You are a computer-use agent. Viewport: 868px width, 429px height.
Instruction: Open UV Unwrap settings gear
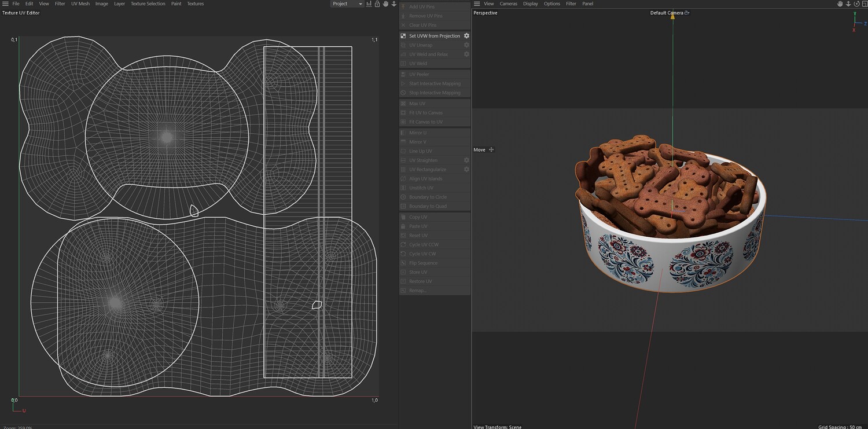click(466, 45)
